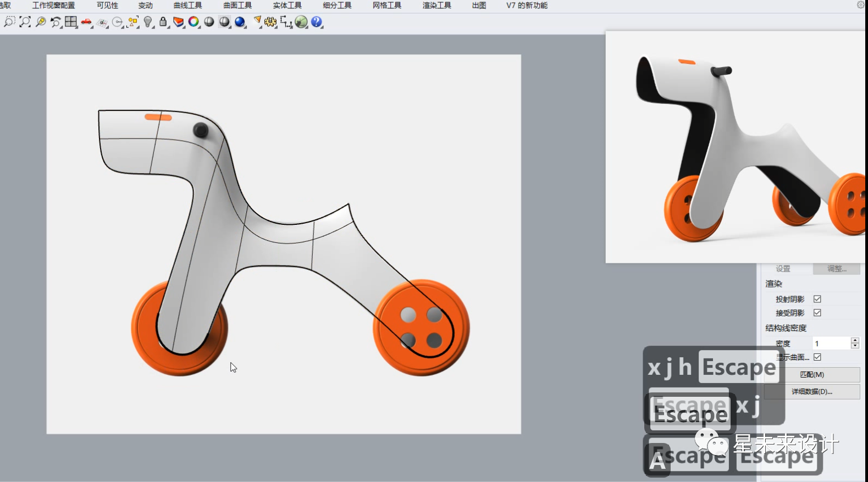Switch to the 实体工具 tab

click(288, 5)
